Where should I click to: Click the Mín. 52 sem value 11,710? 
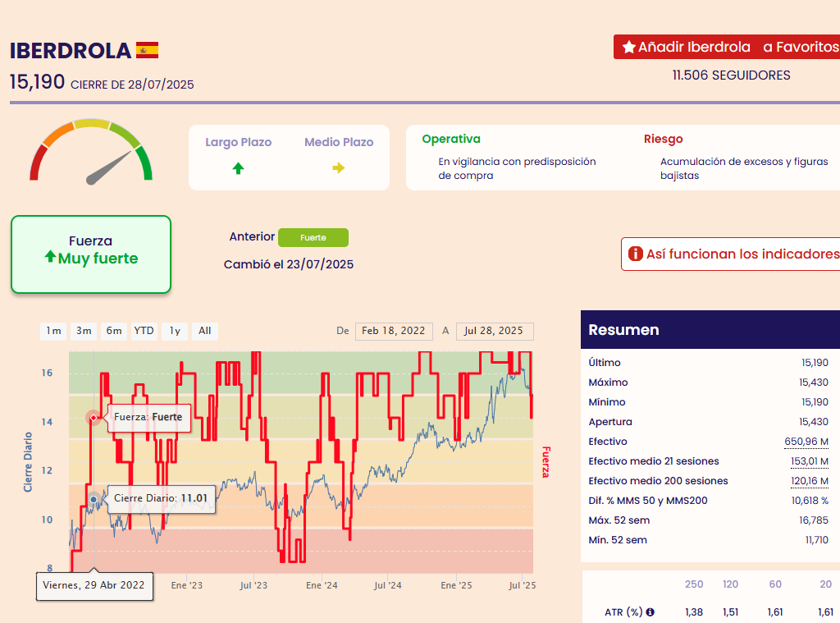[x=817, y=540]
